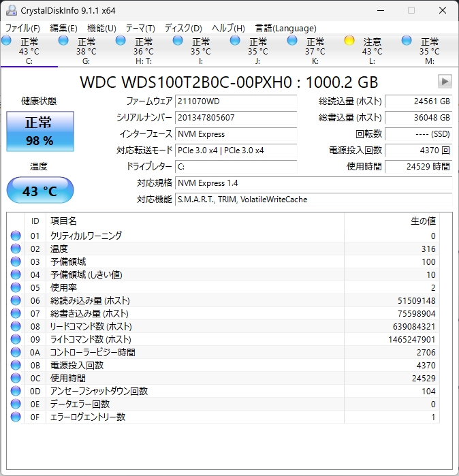
Task: Select the 総読み込み量 (ホスト) attribute name
Action: [90, 300]
